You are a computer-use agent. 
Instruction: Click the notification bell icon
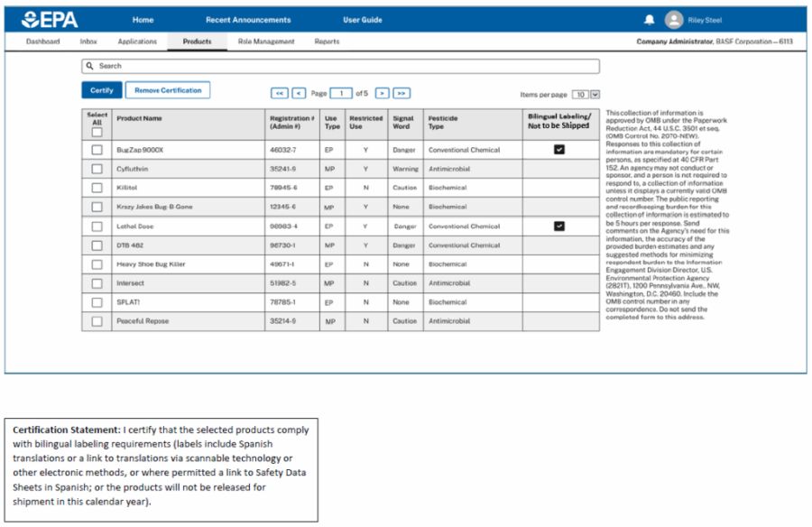(649, 20)
